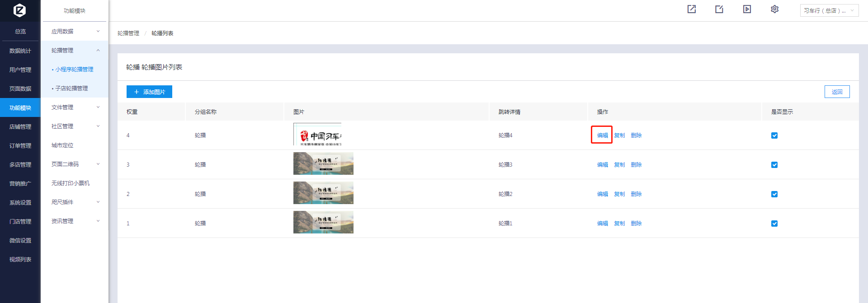
Task: Open the 轮播1 lake image thumbnail
Action: [323, 222]
